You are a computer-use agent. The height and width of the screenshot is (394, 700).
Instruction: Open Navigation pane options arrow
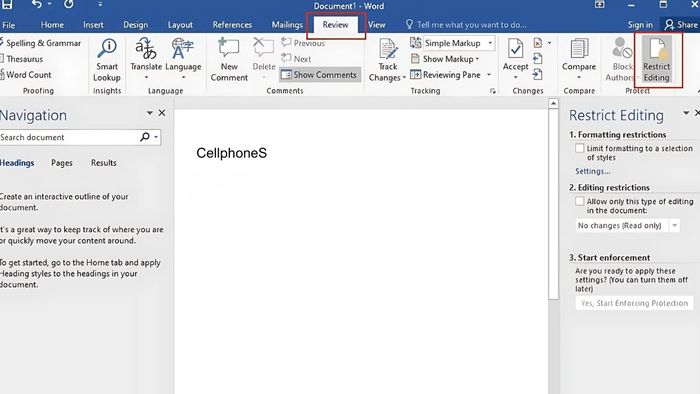150,113
